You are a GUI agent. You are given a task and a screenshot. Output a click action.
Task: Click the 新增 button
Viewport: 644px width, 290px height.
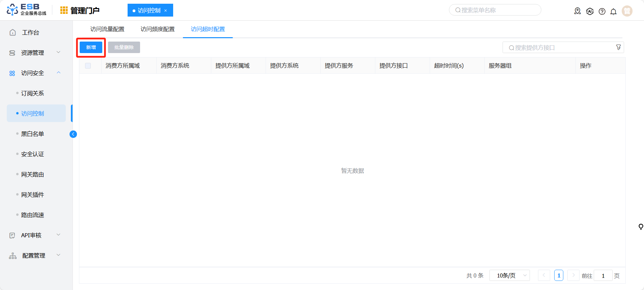tap(91, 47)
